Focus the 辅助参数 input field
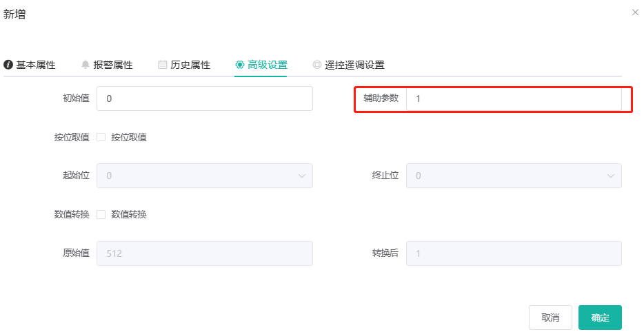The height and width of the screenshot is (334, 644). coord(514,98)
